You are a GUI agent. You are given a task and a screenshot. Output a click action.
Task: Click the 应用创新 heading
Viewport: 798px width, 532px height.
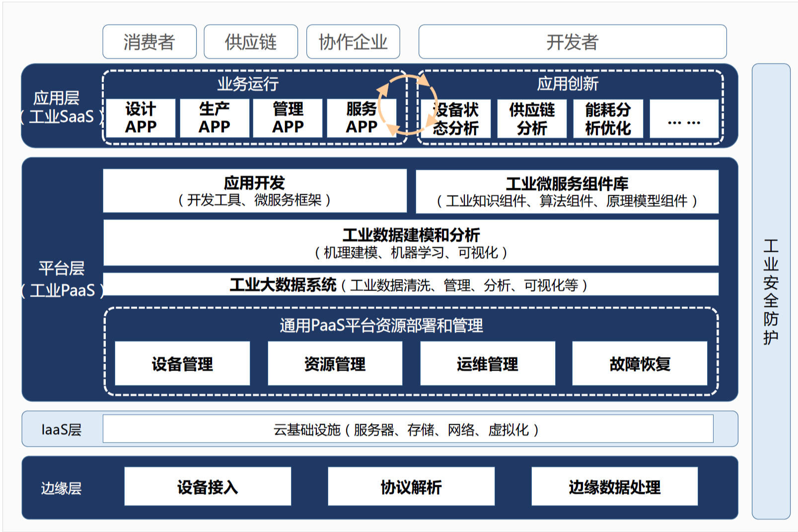[x=568, y=83]
